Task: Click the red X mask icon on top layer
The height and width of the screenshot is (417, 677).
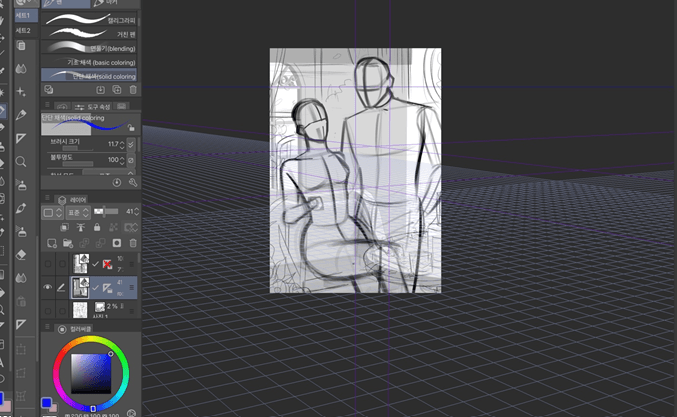Action: click(107, 264)
